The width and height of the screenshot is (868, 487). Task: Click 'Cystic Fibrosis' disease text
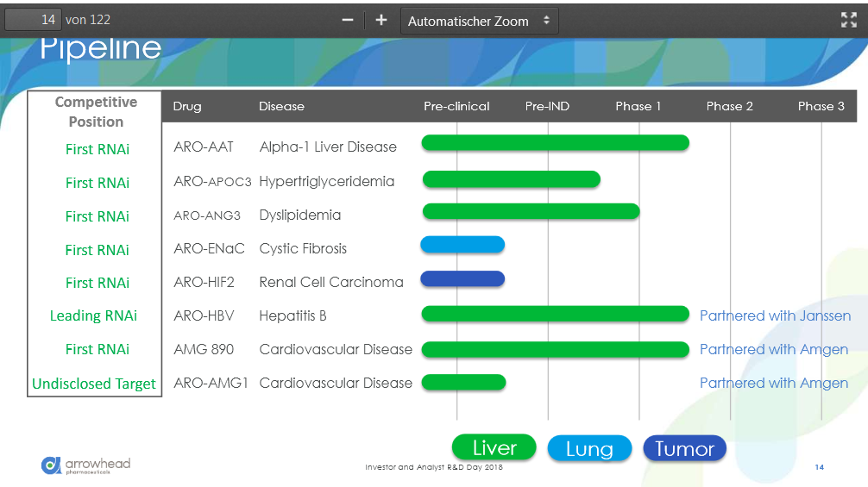(303, 249)
